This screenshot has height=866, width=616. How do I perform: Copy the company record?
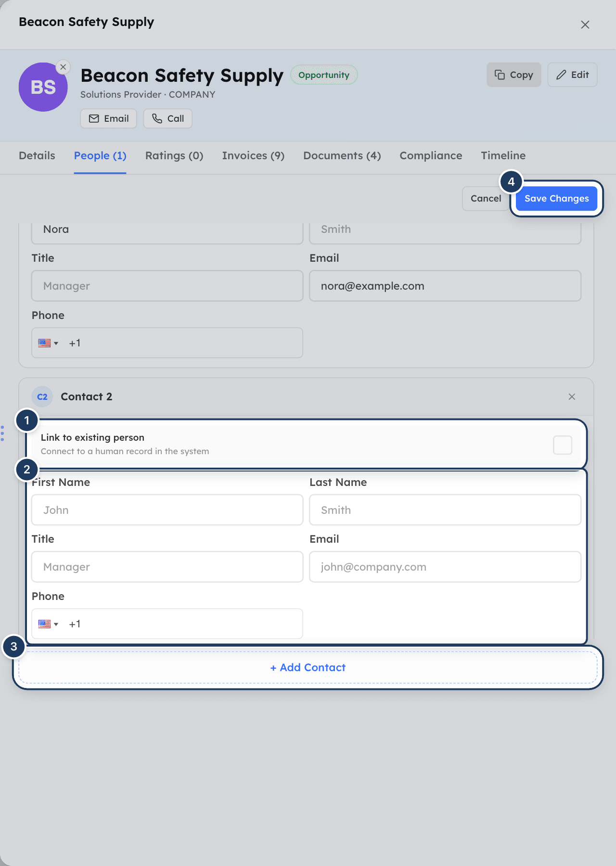tap(514, 75)
